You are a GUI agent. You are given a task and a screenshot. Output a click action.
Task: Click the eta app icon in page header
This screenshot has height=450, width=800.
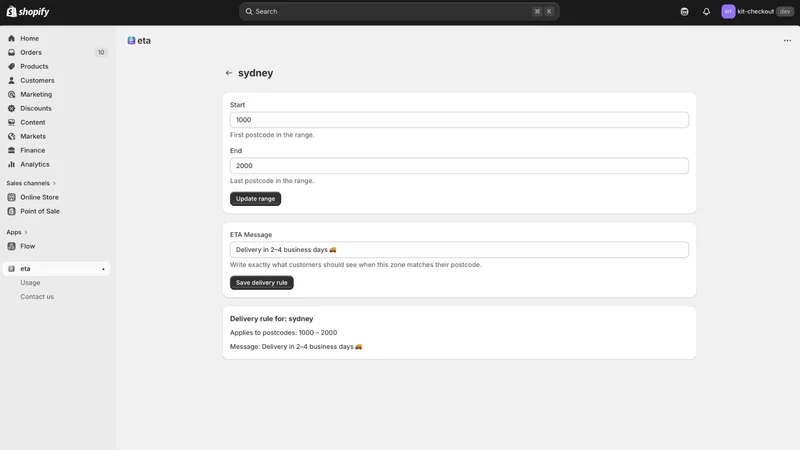click(x=131, y=40)
